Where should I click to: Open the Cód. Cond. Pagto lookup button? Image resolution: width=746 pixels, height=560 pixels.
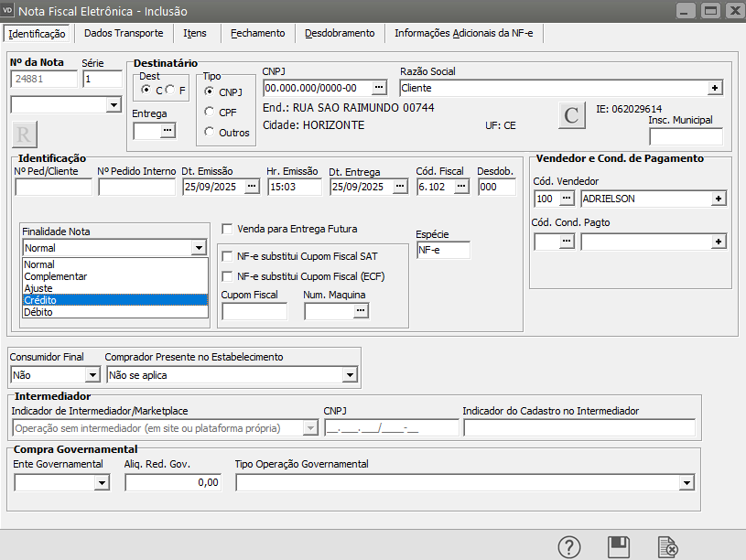point(567,242)
